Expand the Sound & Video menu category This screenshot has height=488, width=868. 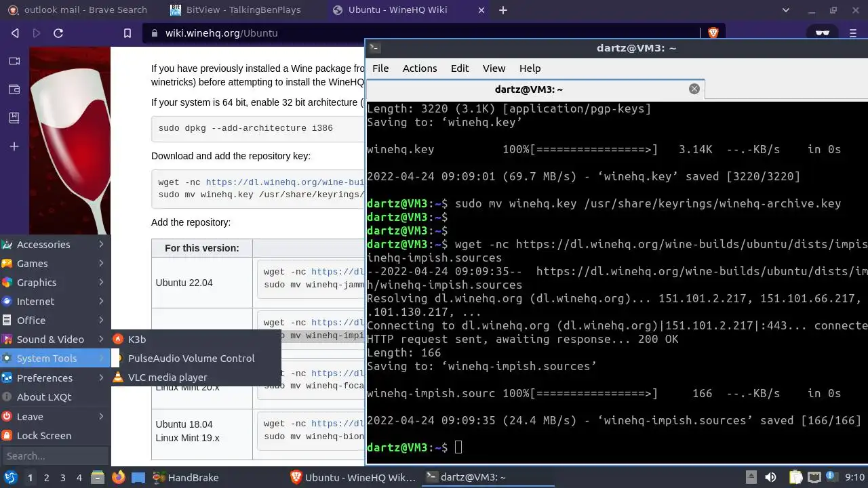point(55,340)
